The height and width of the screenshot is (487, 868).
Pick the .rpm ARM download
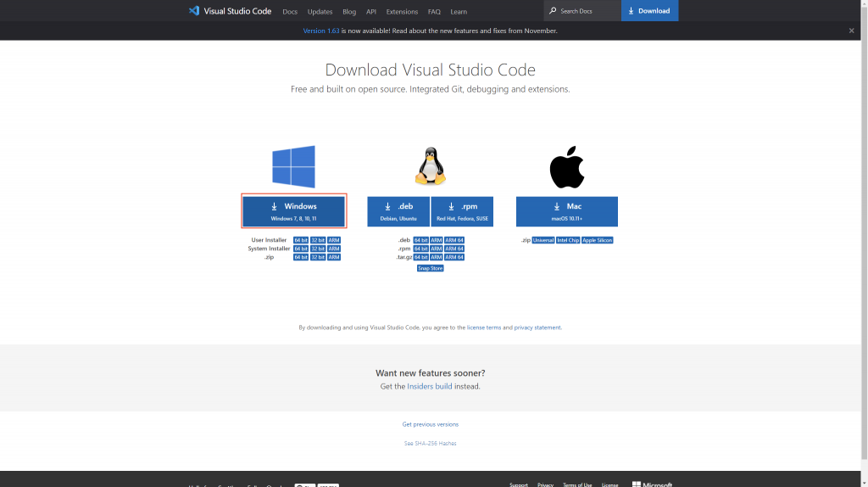coord(437,249)
